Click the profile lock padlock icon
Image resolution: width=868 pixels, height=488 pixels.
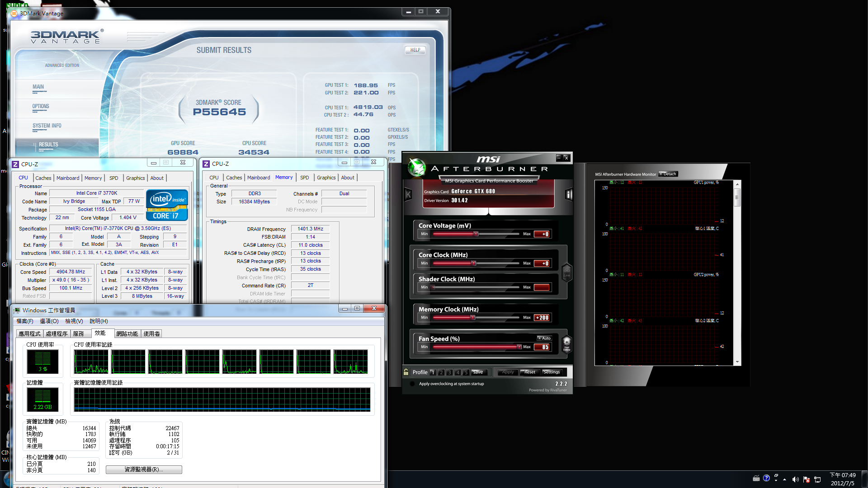pos(406,372)
